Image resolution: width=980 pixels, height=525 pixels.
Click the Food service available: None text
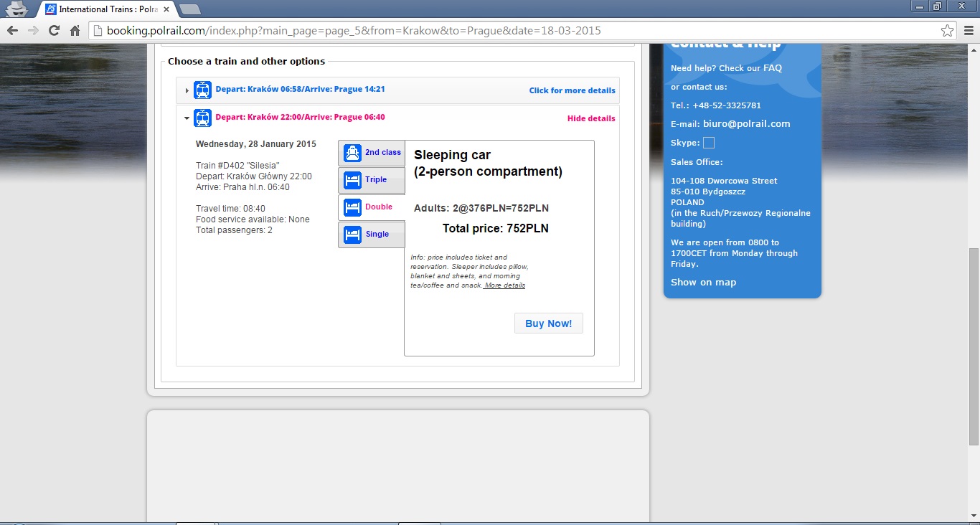pyautogui.click(x=253, y=219)
